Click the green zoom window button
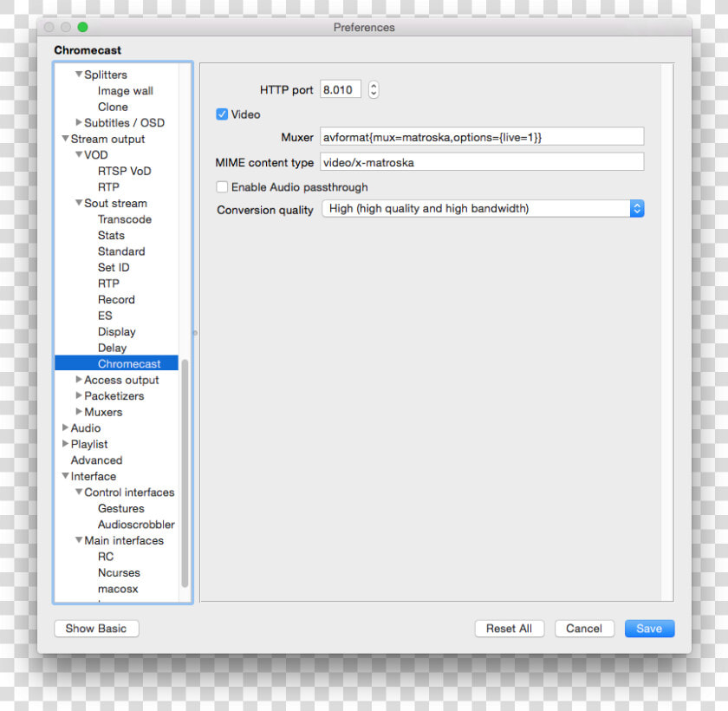Screen dimensions: 728x711 click(82, 27)
